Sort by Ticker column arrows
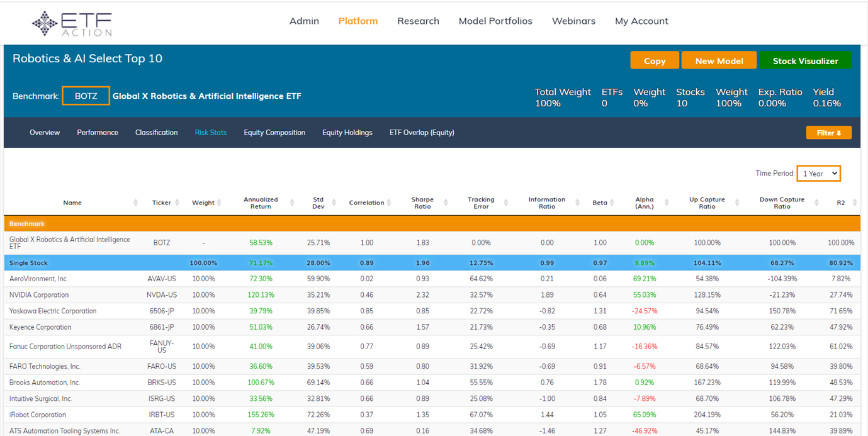Screen dimensions: 868x436 177,203
